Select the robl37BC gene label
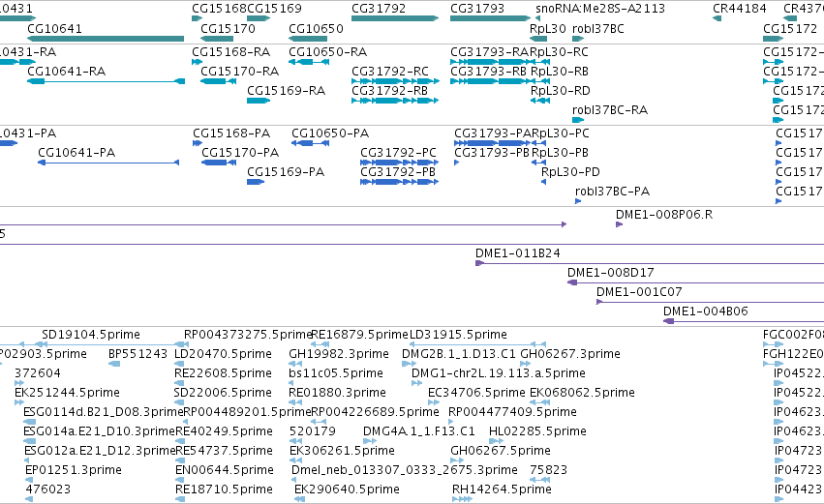The image size is (824, 504). click(x=598, y=28)
